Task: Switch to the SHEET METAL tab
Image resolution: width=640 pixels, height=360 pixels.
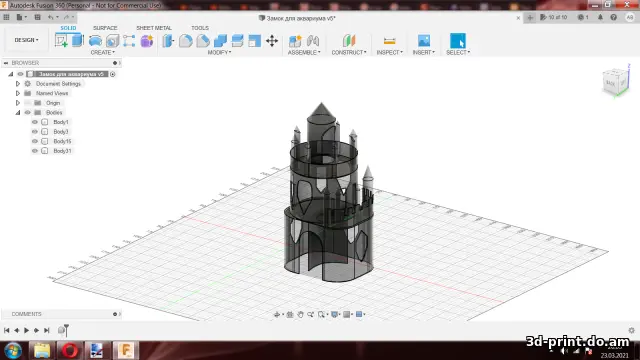Action: click(x=154, y=28)
